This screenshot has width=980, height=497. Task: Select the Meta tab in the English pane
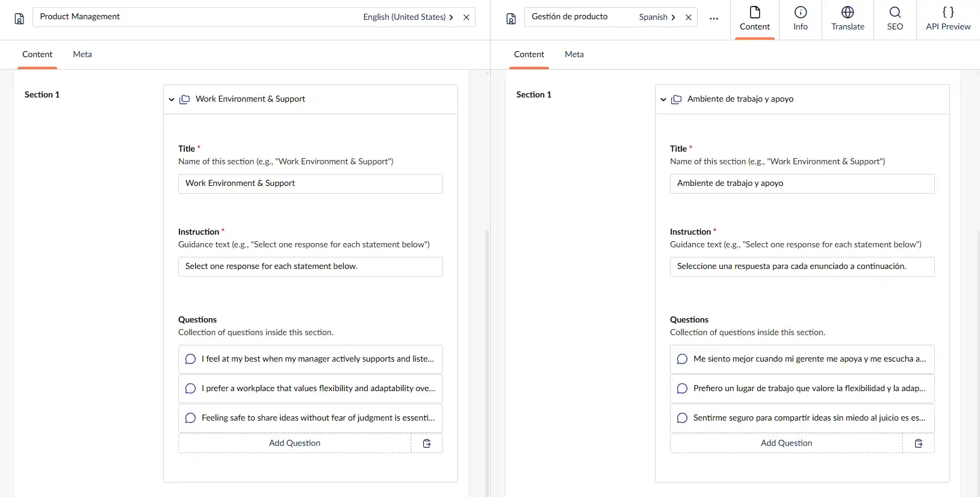tap(82, 55)
